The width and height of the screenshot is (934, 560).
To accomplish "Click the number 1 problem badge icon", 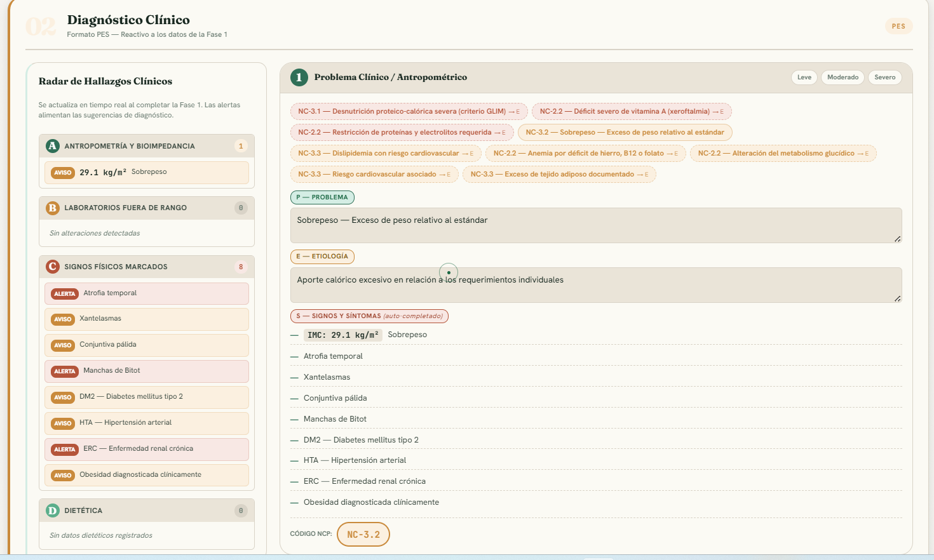I will click(299, 77).
